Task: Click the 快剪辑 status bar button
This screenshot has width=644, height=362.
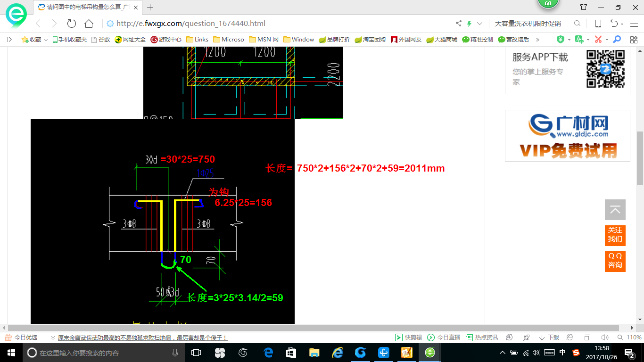Action: pos(408,337)
